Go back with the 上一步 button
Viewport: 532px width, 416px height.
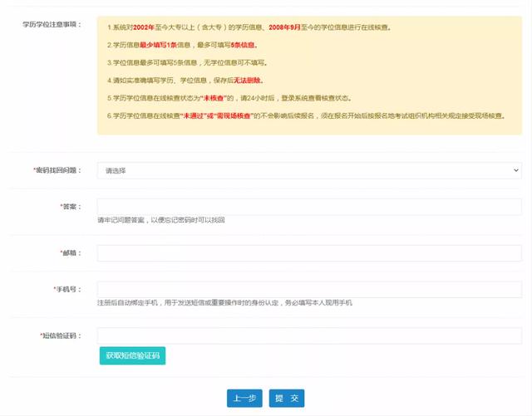coord(244,399)
